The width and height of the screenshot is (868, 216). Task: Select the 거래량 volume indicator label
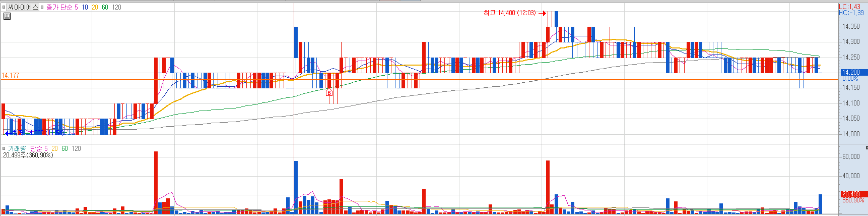16,148
